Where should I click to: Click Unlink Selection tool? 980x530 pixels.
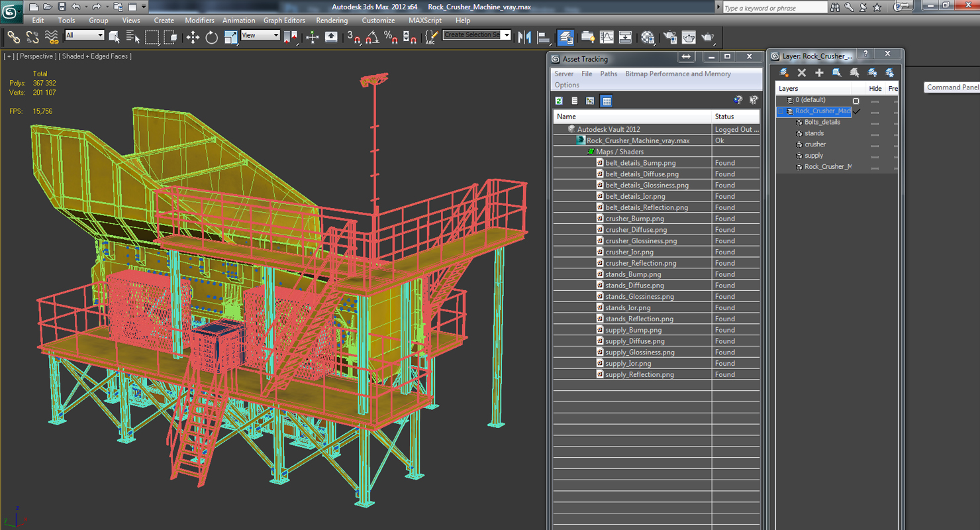point(32,37)
